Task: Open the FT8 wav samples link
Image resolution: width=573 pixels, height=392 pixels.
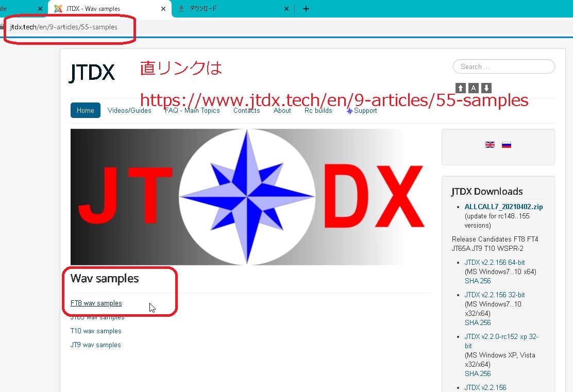Action: [x=96, y=303]
